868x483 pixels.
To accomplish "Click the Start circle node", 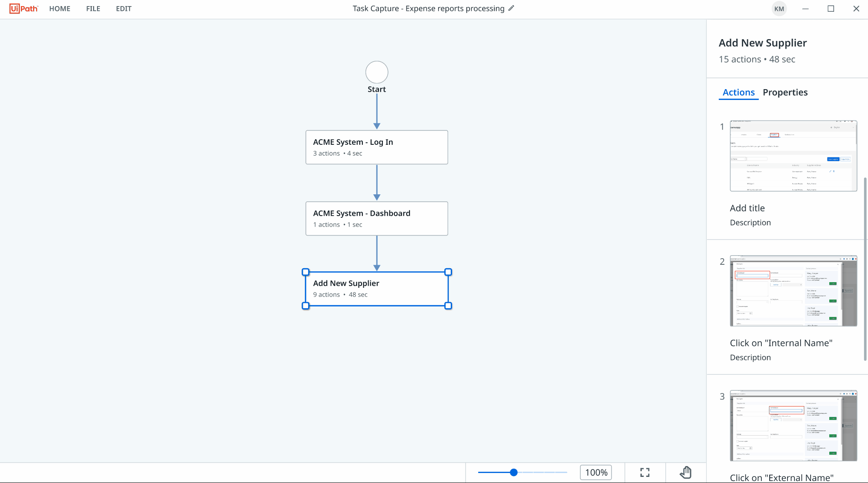I will point(377,72).
